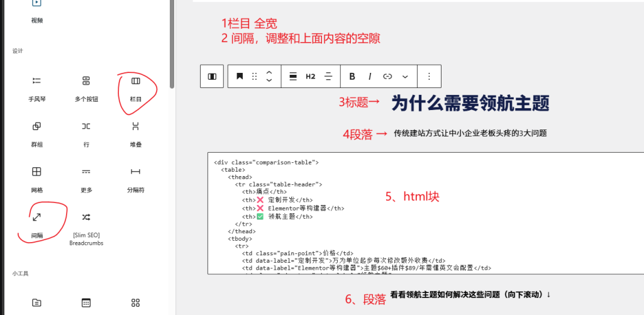Image resolution: width=644 pixels, height=315 pixels.
Task: Insert the 多个按钮 buttons block
Action: [x=86, y=87]
